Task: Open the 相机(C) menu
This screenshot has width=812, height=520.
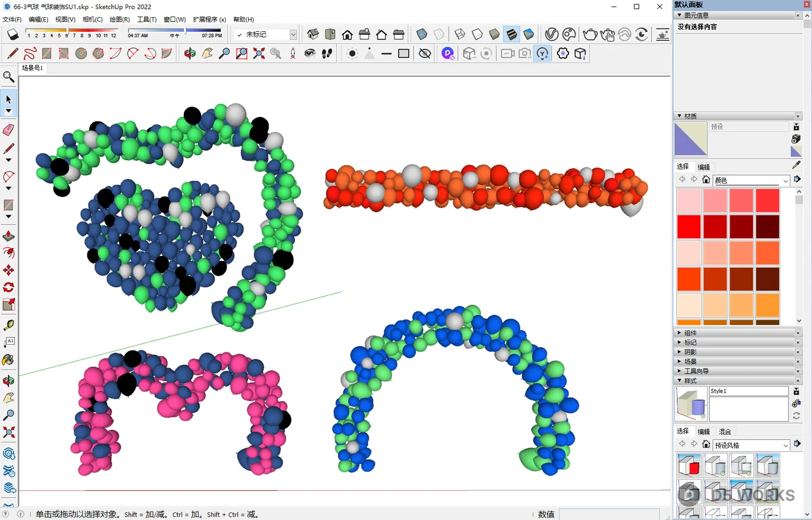Action: pos(93,20)
